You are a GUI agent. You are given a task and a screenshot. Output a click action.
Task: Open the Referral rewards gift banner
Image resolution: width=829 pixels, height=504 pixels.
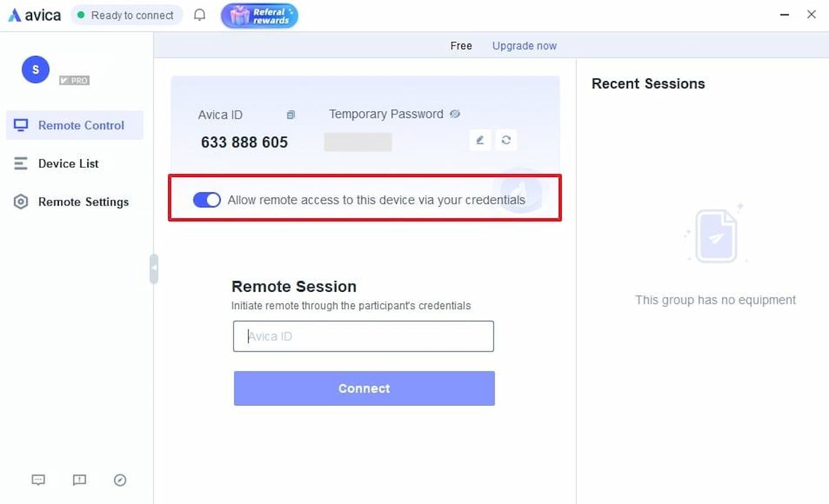(260, 16)
